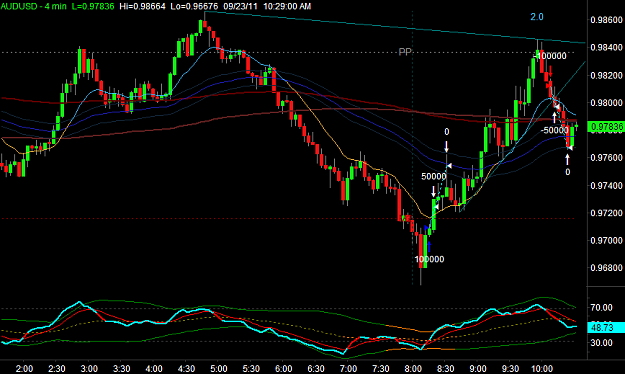This screenshot has width=625, height=374.
Task: Click the 0.96800 price axis label
Action: pos(606,268)
